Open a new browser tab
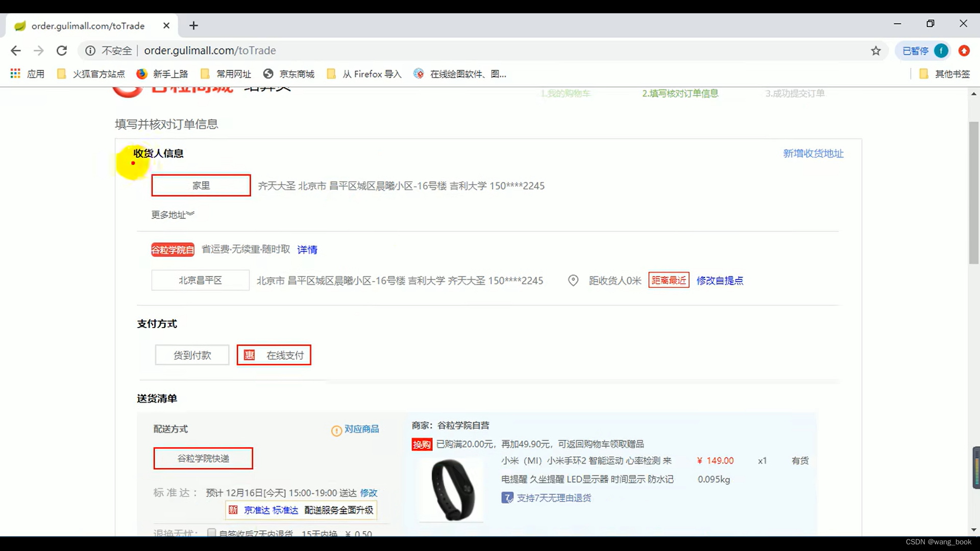Viewport: 980px width, 551px height. coord(193,26)
